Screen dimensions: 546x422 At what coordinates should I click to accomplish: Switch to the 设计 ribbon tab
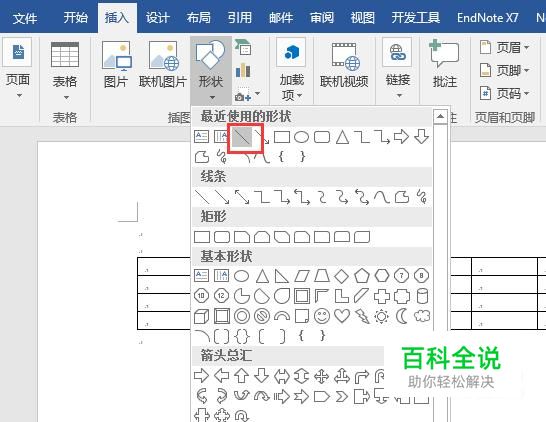point(157,18)
